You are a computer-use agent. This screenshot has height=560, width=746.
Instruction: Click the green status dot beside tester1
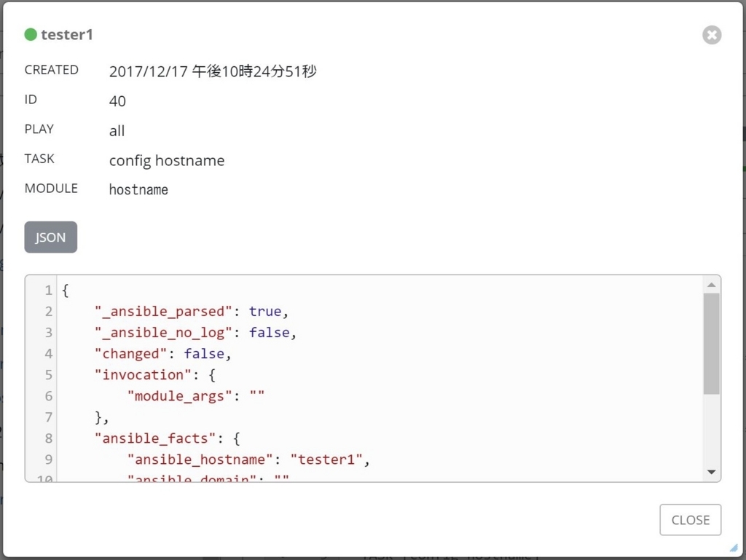click(31, 34)
